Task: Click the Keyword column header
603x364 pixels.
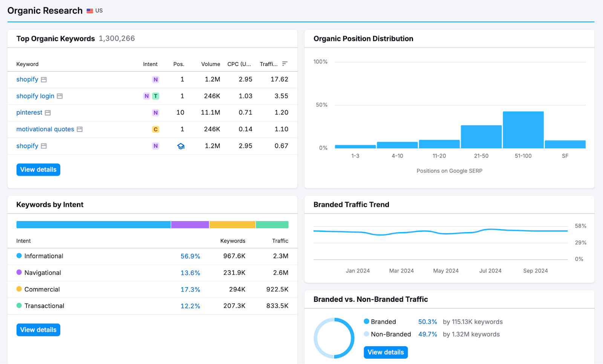Action: click(28, 64)
